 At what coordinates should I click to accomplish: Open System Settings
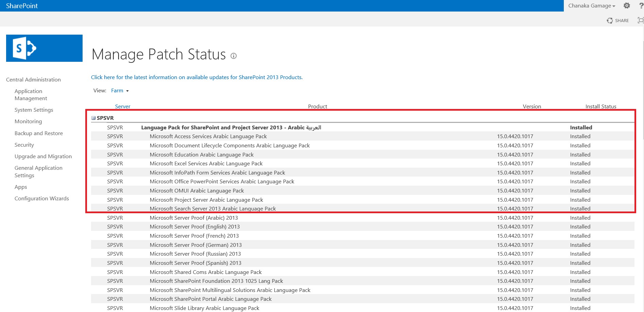(34, 110)
